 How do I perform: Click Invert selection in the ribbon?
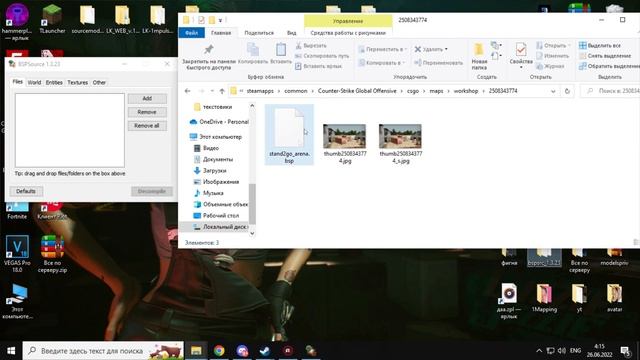pos(609,66)
